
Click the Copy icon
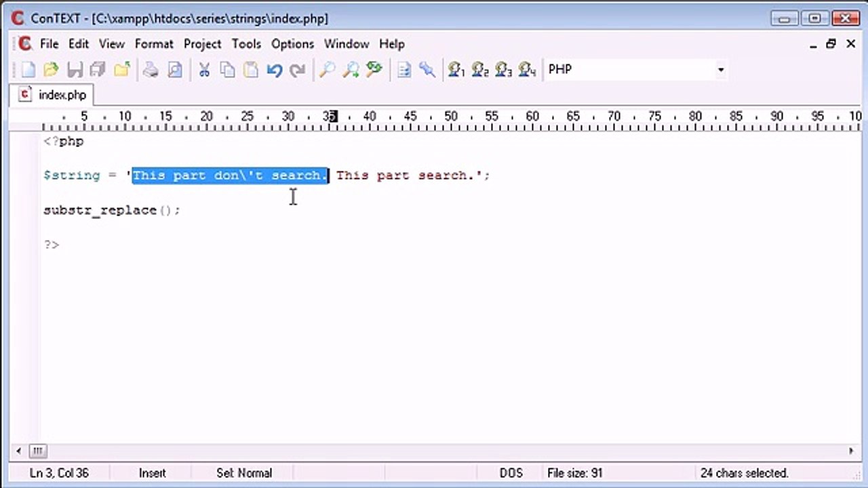(x=227, y=69)
